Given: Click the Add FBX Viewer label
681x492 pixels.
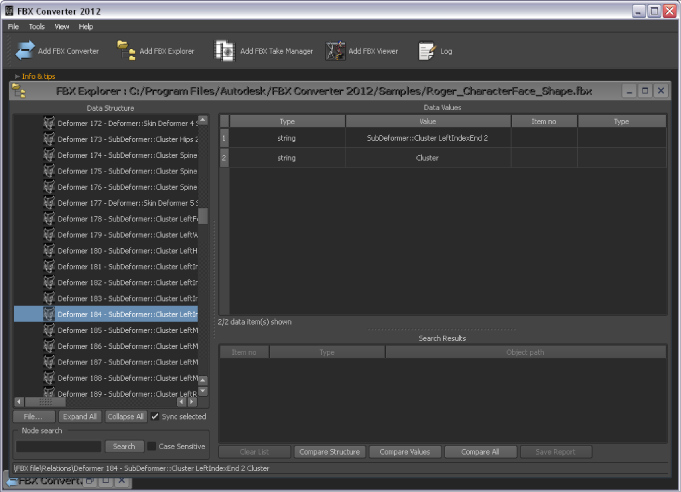Looking at the screenshot, I should tap(373, 51).
